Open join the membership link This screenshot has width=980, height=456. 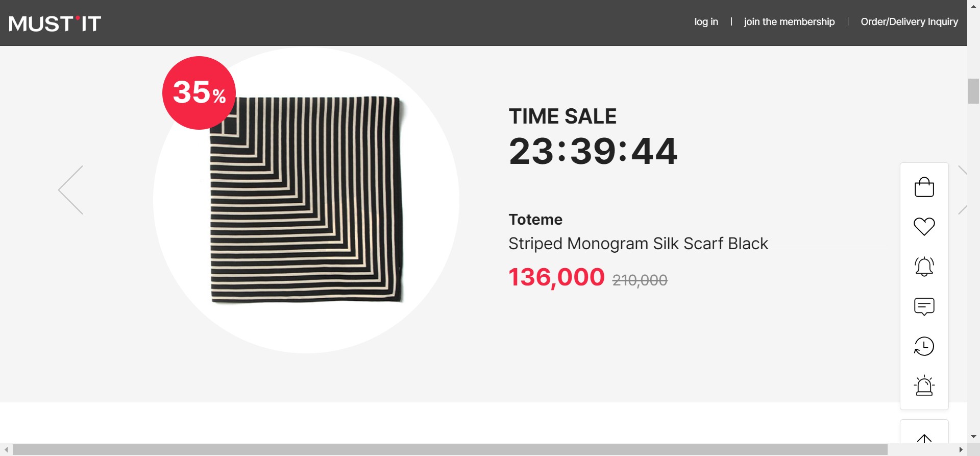click(789, 22)
